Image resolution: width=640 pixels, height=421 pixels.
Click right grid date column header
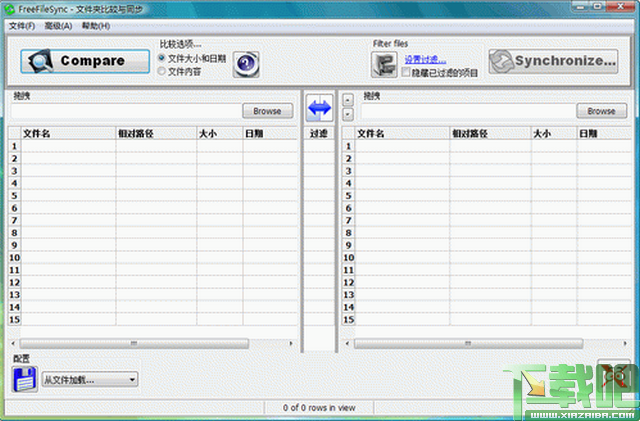point(604,133)
